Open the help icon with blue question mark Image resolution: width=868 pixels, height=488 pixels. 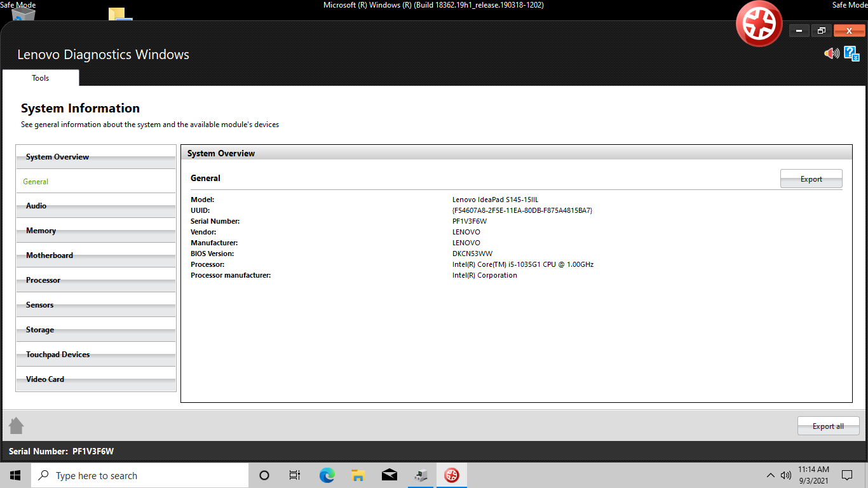(851, 53)
